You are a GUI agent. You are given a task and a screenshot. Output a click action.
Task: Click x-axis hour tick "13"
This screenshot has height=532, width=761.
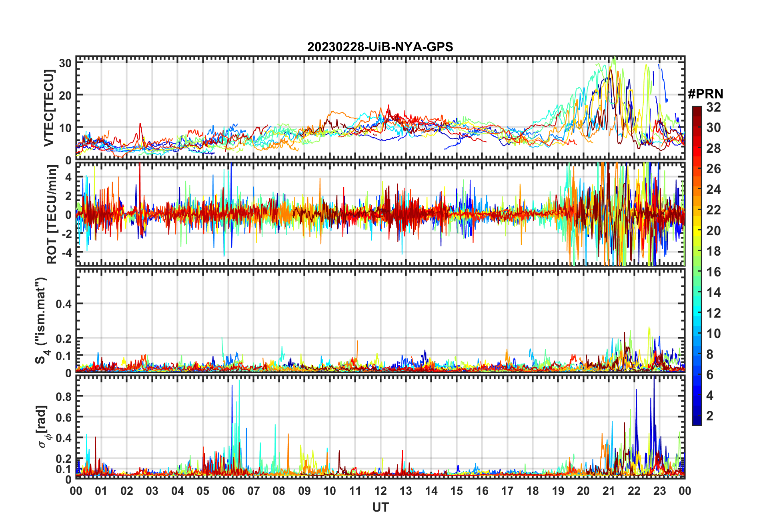coord(406,491)
